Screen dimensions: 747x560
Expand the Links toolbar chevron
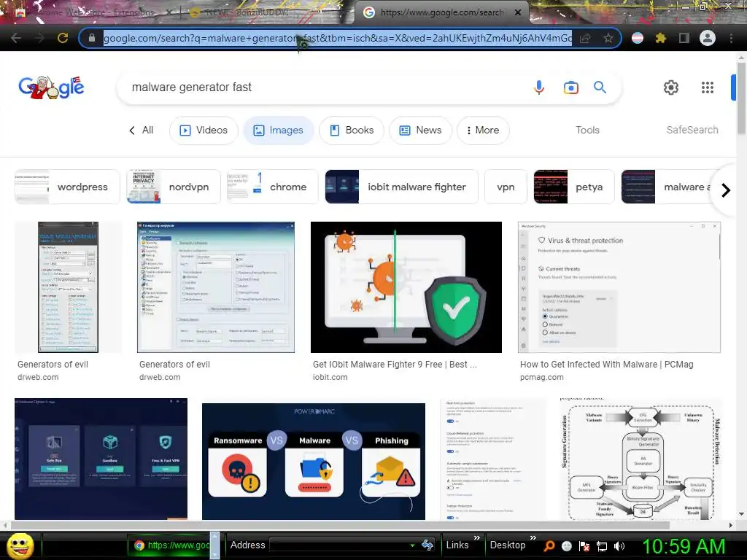coord(477,537)
